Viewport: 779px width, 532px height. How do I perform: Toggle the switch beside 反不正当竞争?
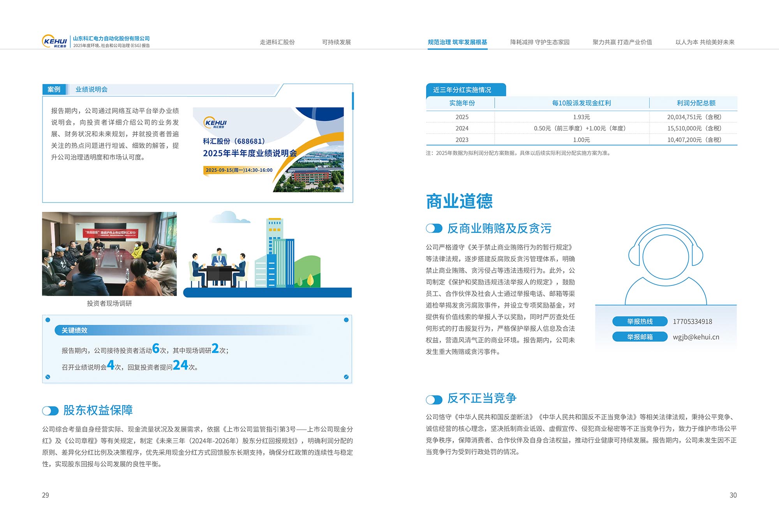[x=434, y=400]
